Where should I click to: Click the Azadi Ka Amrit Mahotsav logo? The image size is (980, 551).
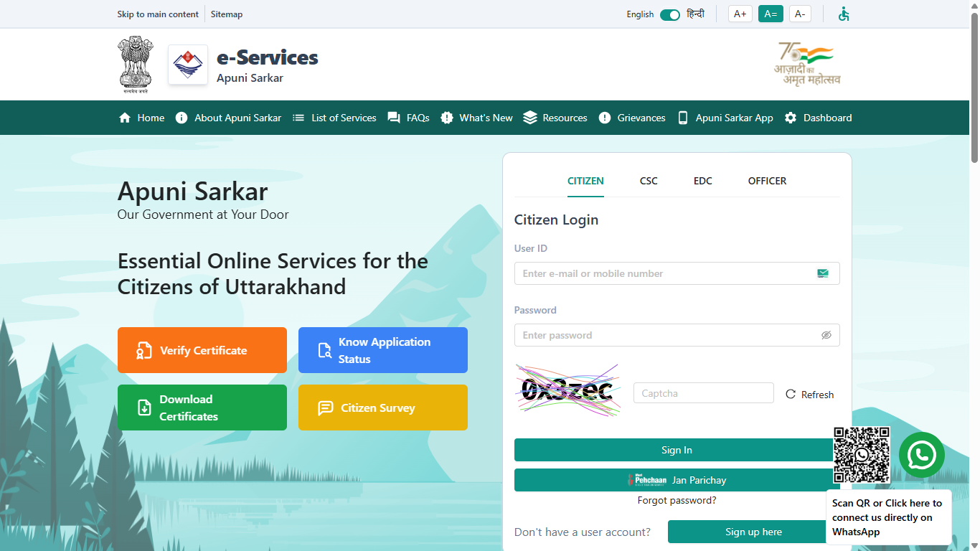(807, 64)
